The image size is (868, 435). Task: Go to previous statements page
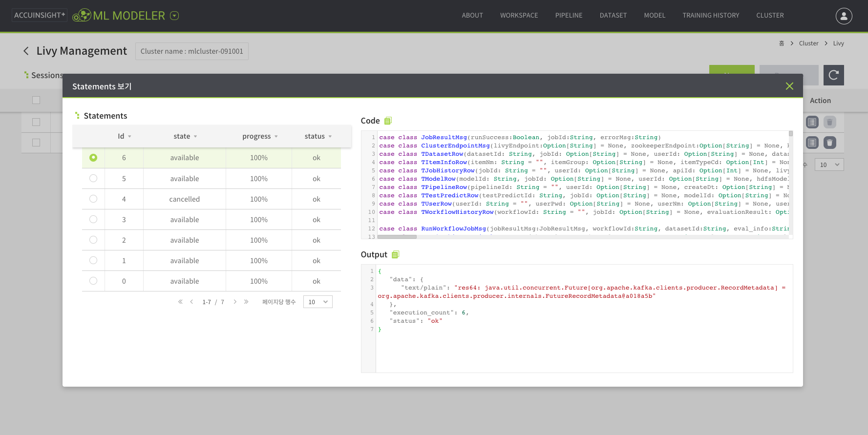(191, 302)
